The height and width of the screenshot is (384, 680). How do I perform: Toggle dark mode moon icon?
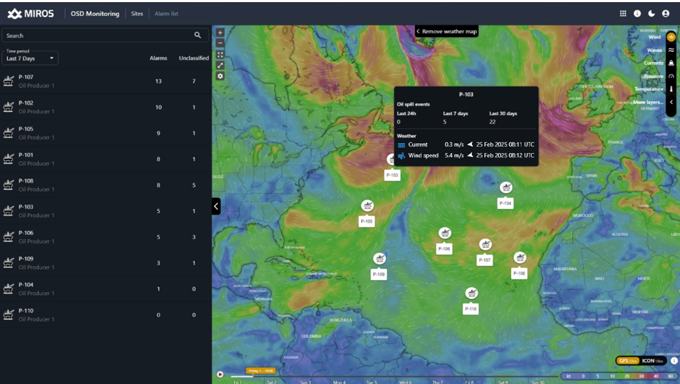click(651, 13)
